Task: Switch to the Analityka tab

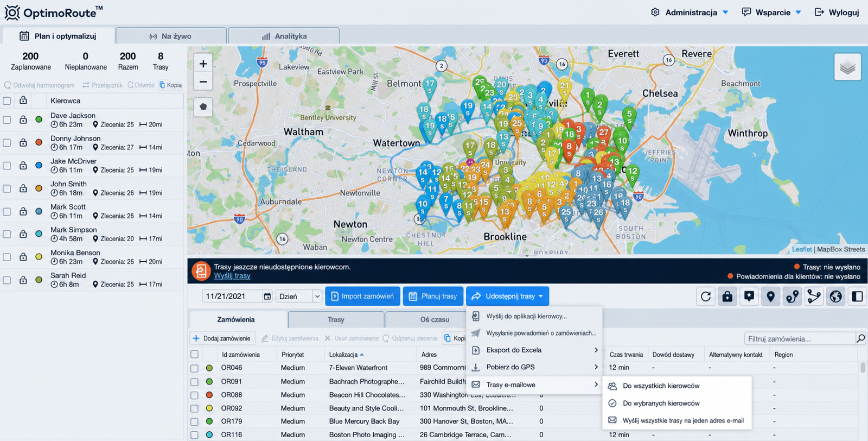Action: 284,36
